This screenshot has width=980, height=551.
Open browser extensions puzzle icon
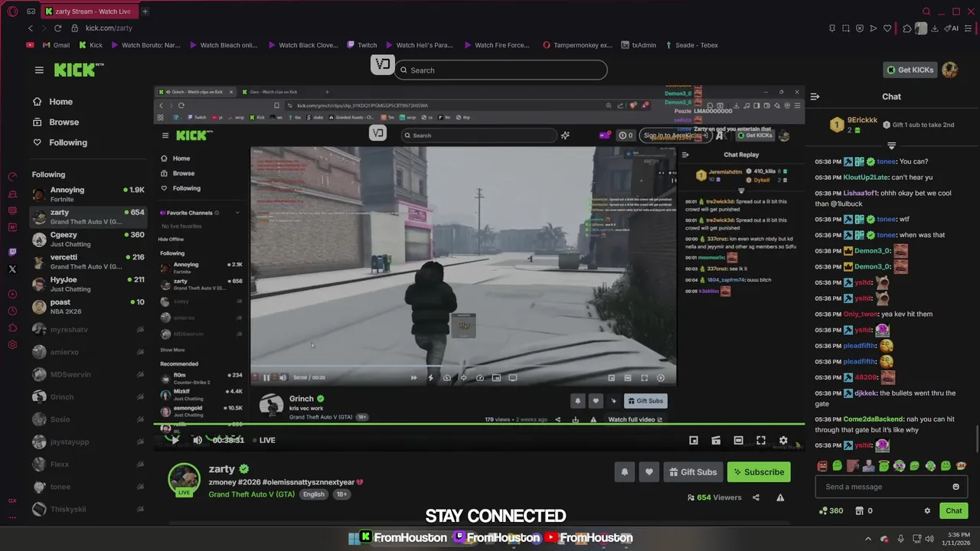pos(907,28)
